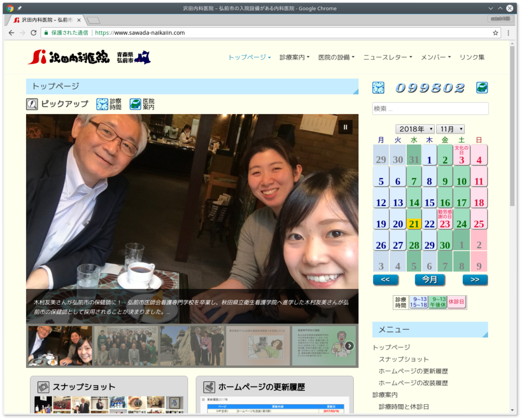This screenshot has width=522, height=420.
Task: Expand the 医院の設備 navigation menu
Action: 336,57
